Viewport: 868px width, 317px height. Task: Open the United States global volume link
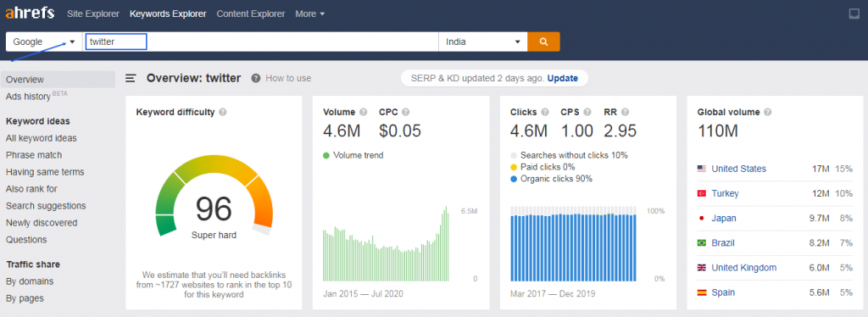click(739, 169)
